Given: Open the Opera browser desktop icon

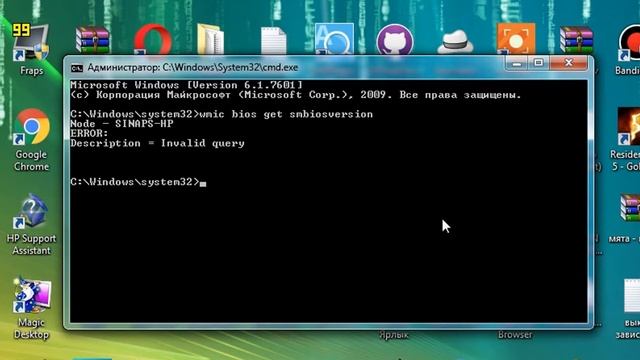Looking at the screenshot, I should [153, 40].
